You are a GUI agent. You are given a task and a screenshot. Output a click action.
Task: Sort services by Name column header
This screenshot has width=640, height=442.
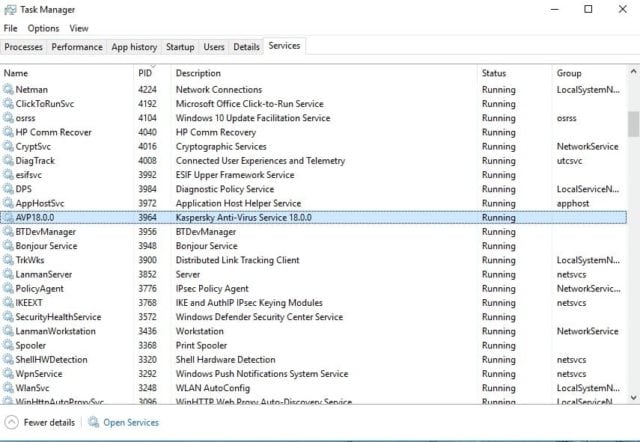pyautogui.click(x=67, y=73)
